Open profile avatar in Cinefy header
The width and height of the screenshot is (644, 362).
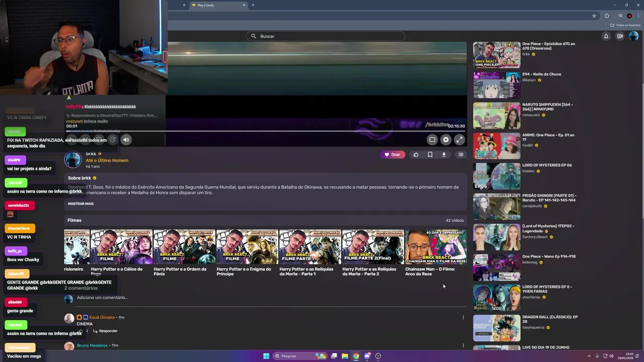pos(633,36)
